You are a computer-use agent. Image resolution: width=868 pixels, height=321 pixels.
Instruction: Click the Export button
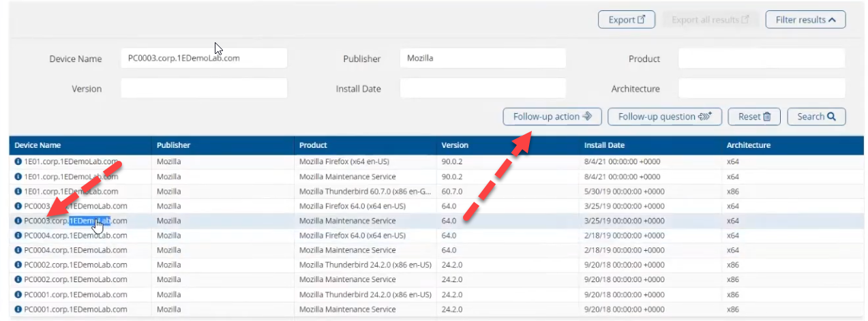point(627,20)
